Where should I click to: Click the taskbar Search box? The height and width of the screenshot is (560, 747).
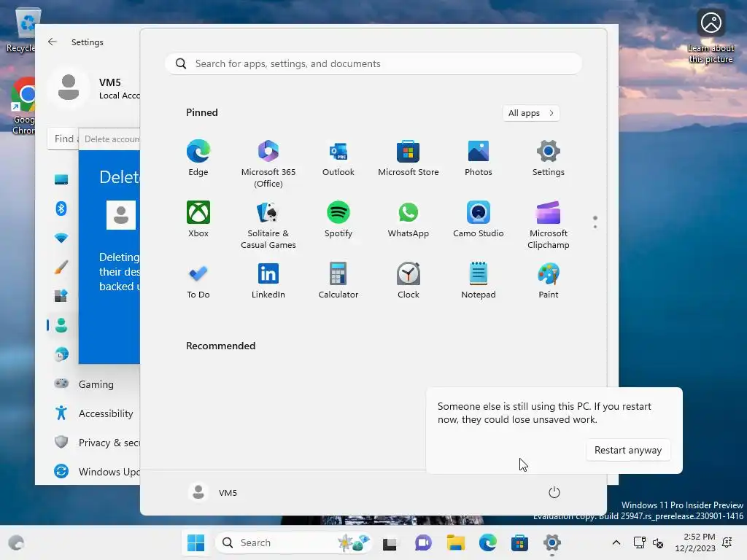point(294,542)
